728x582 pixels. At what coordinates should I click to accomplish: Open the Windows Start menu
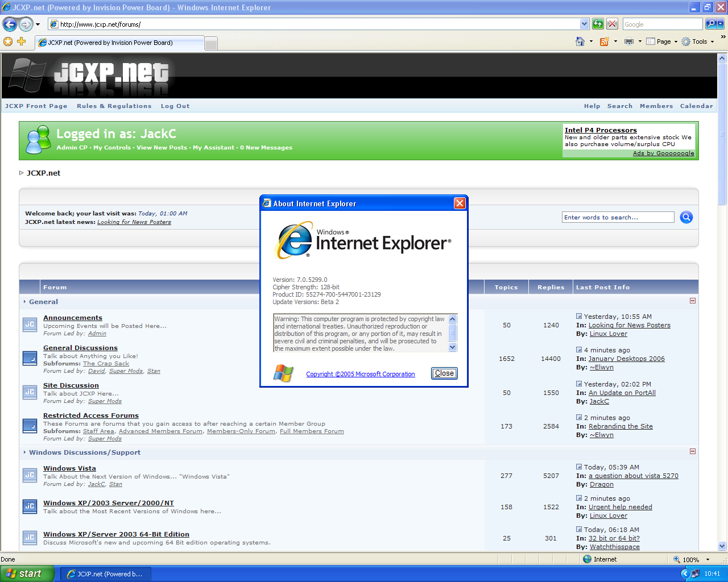click(27, 573)
